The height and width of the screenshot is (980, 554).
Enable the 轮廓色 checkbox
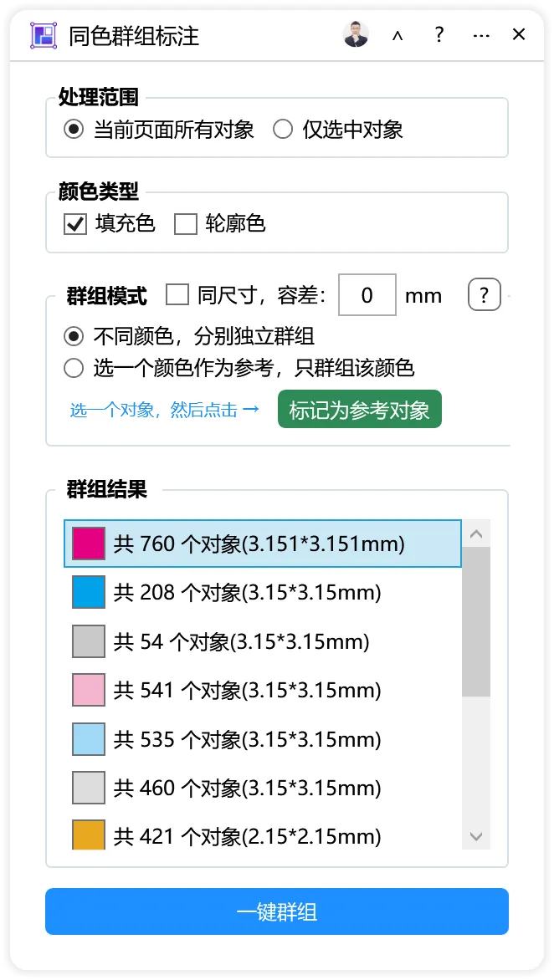186,224
